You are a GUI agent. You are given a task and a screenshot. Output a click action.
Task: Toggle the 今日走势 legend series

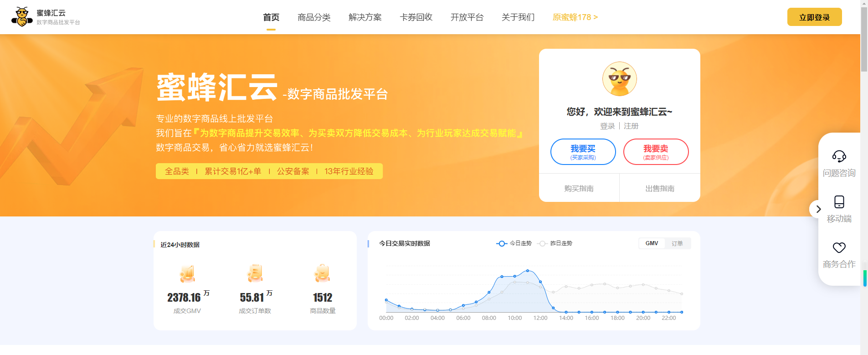click(x=514, y=243)
